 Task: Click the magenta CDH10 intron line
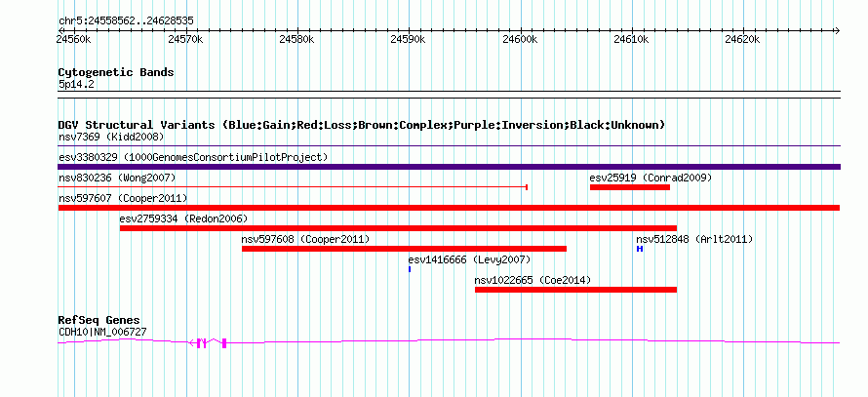[532, 338]
